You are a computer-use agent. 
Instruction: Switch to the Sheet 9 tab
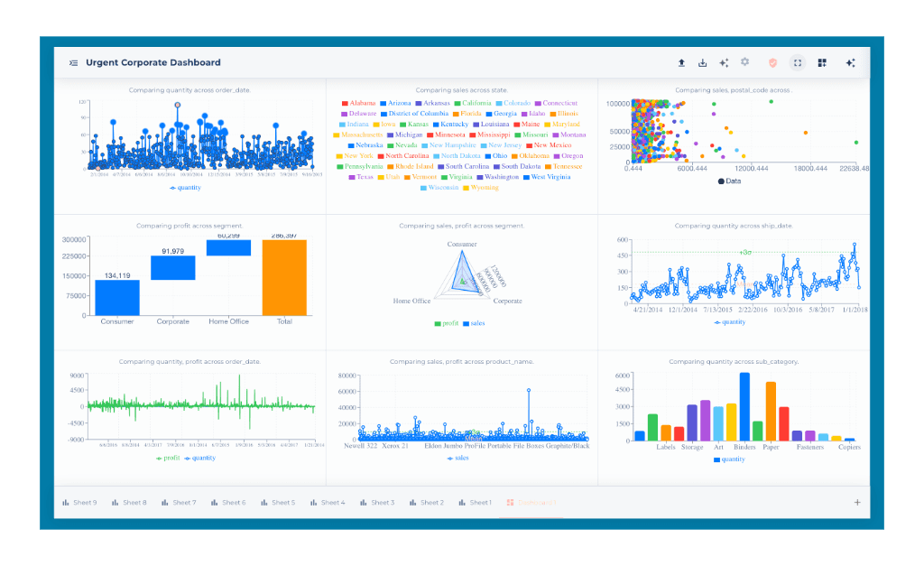[79, 502]
